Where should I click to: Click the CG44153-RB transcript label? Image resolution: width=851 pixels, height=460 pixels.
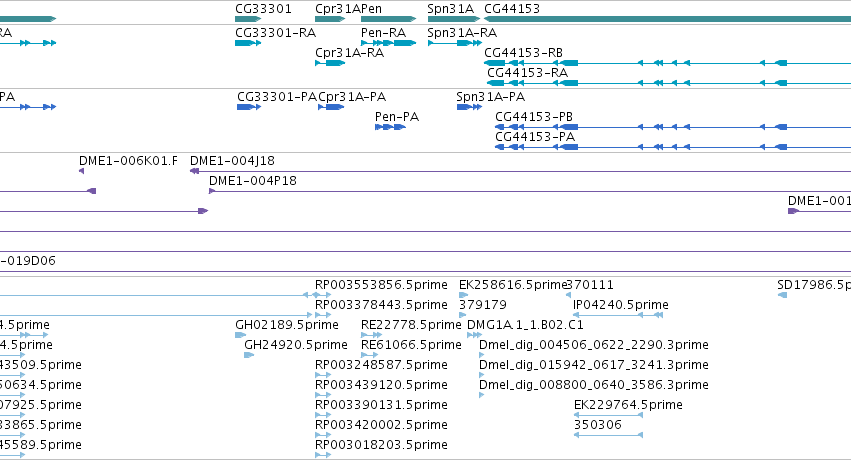click(523, 53)
